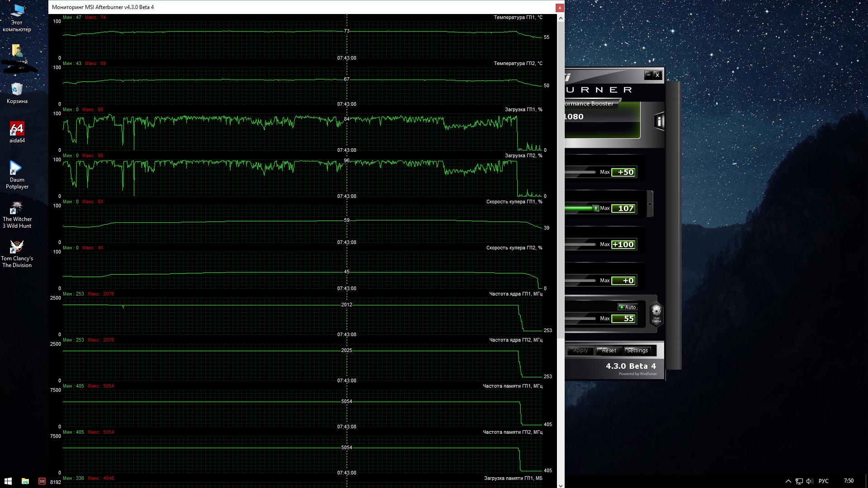Viewport: 868px width, 488px height.
Task: Click the Apply button in Afterburner
Action: click(x=580, y=351)
